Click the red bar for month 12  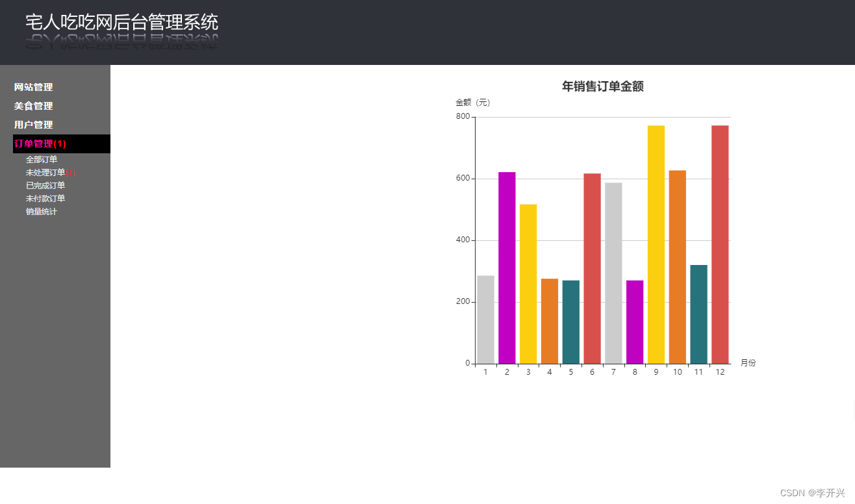coord(720,244)
